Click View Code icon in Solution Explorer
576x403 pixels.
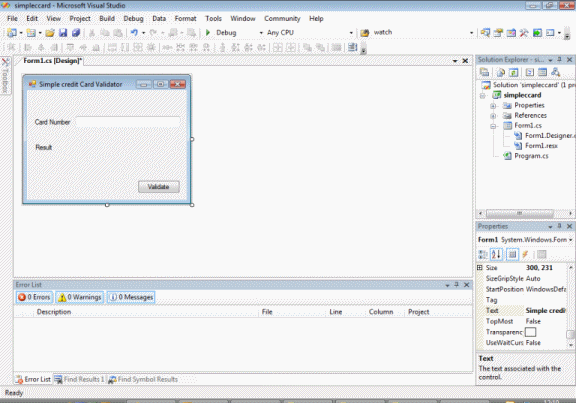click(529, 72)
